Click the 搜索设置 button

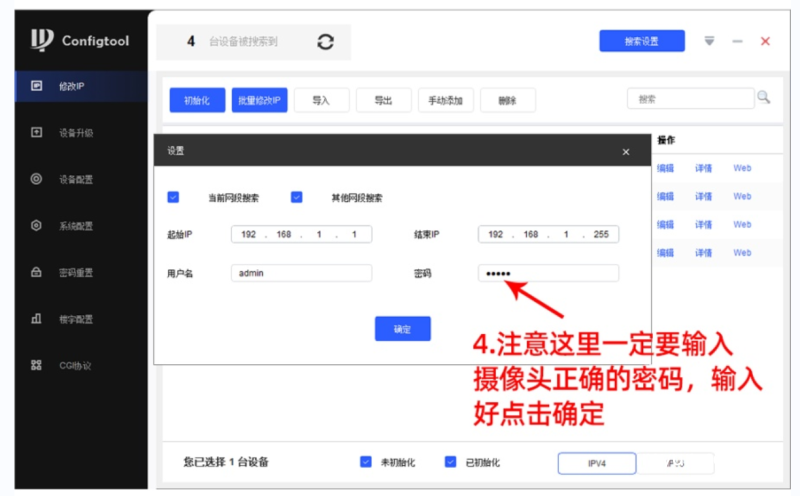[x=642, y=41]
